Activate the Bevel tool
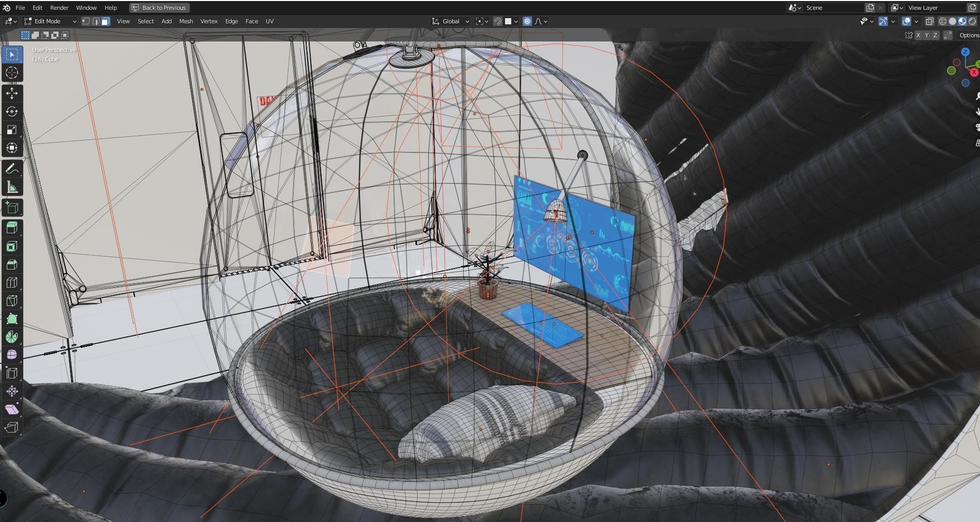980x522 pixels. coord(12,264)
